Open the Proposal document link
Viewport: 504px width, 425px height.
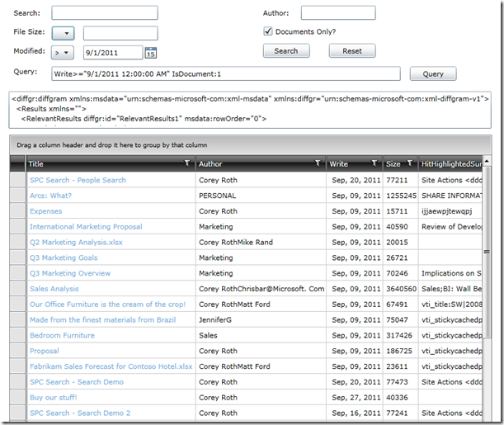tap(45, 351)
